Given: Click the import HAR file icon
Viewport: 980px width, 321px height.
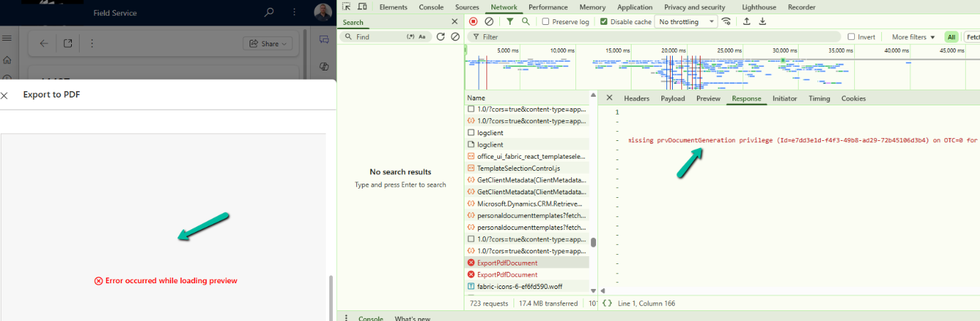Looking at the screenshot, I should [x=747, y=21].
